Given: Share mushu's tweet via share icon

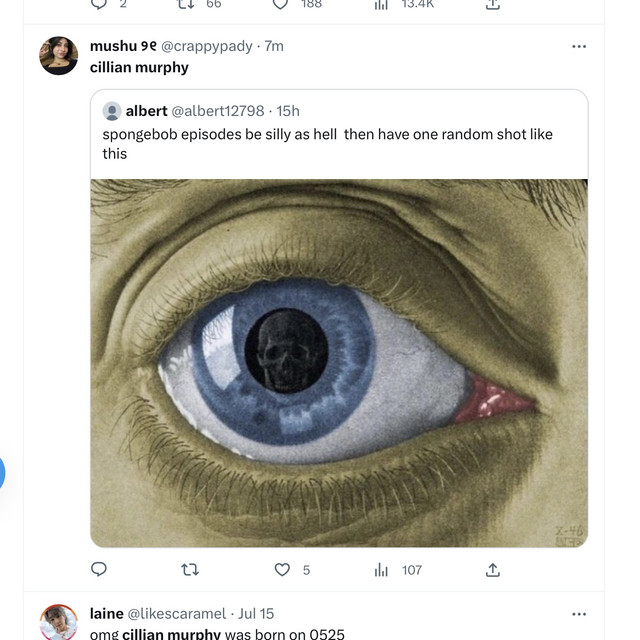Looking at the screenshot, I should tap(493, 570).
